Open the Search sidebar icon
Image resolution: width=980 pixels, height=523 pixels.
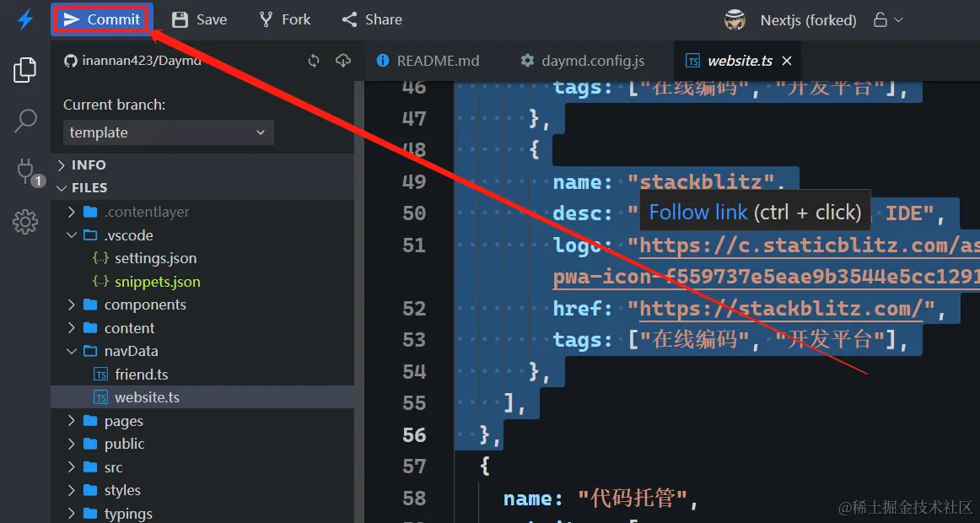click(x=25, y=121)
